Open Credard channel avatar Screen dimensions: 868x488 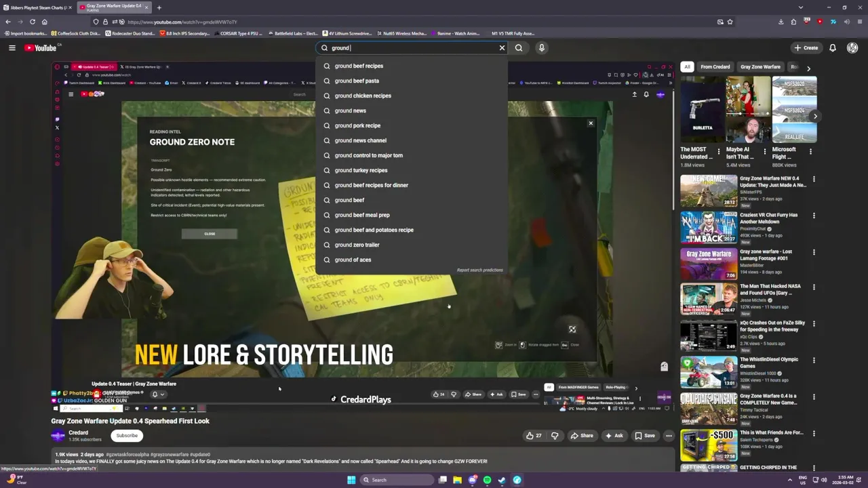58,435
